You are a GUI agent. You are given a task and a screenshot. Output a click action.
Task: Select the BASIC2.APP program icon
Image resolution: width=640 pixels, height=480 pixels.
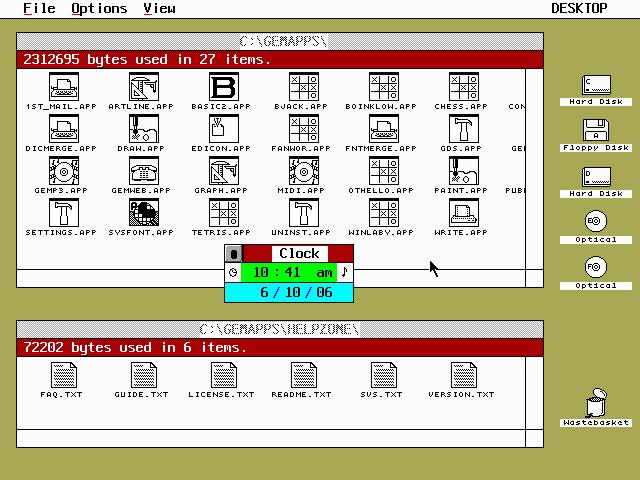[222, 88]
